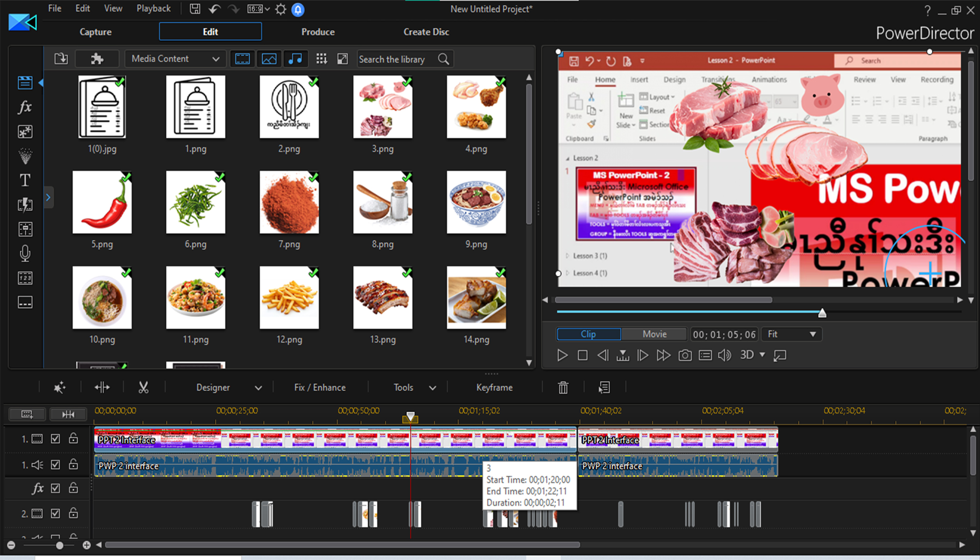
Task: Open the Playback menu
Action: pyautogui.click(x=154, y=8)
